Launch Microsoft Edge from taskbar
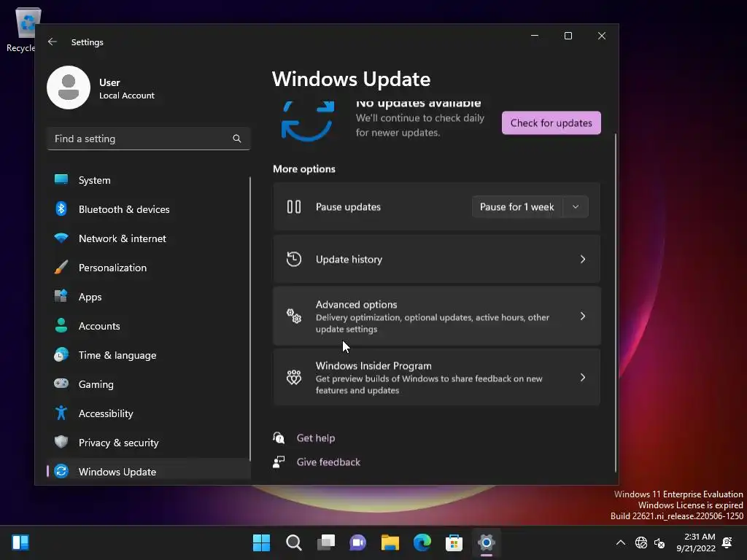Viewport: 747px width, 560px height. 422,542
